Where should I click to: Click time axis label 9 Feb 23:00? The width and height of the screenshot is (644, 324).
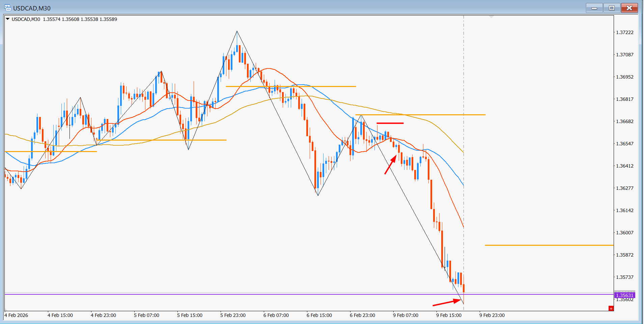[492, 315]
